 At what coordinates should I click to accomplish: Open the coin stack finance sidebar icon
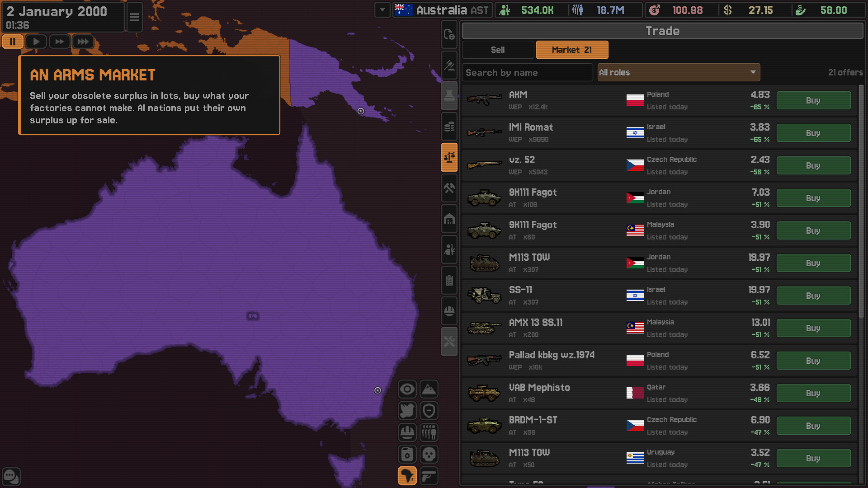pyautogui.click(x=449, y=127)
